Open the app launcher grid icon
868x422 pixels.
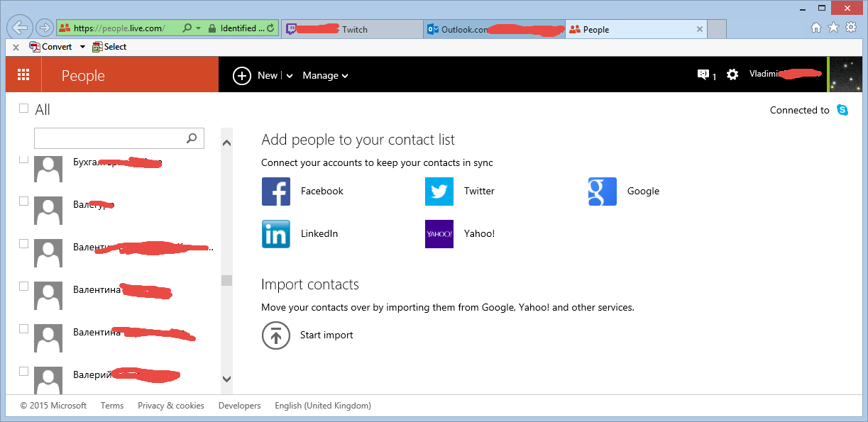(x=23, y=75)
